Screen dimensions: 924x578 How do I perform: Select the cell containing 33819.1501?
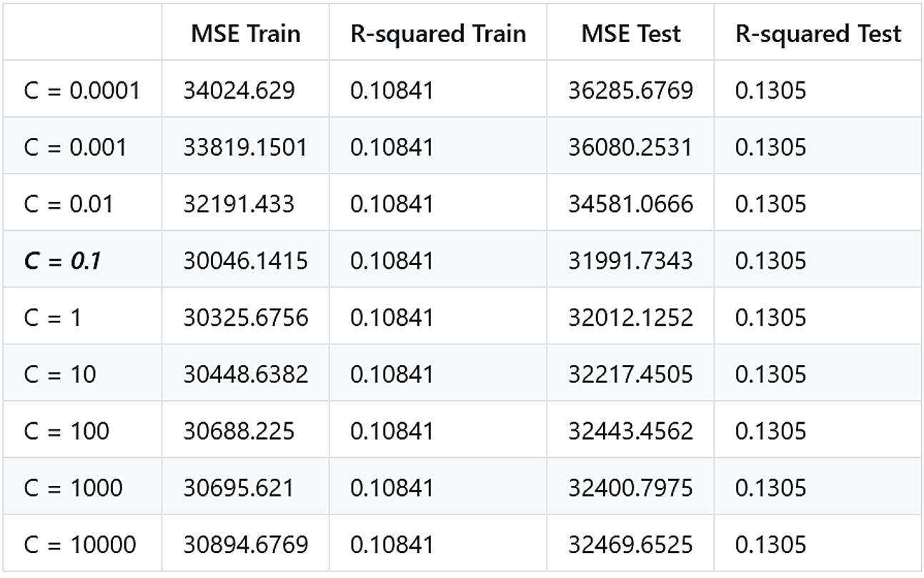coord(245,147)
